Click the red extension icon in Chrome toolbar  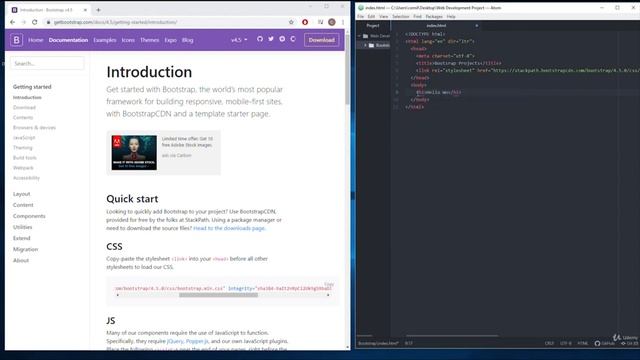point(305,22)
